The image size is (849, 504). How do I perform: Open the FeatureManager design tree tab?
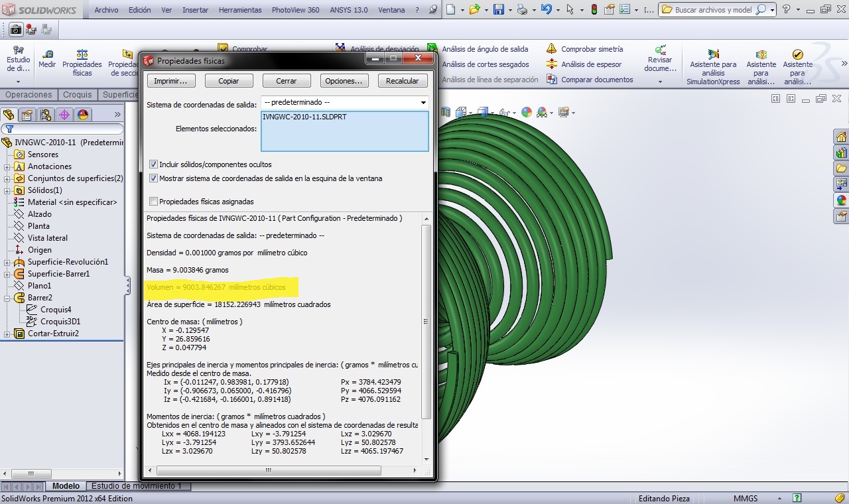[9, 115]
